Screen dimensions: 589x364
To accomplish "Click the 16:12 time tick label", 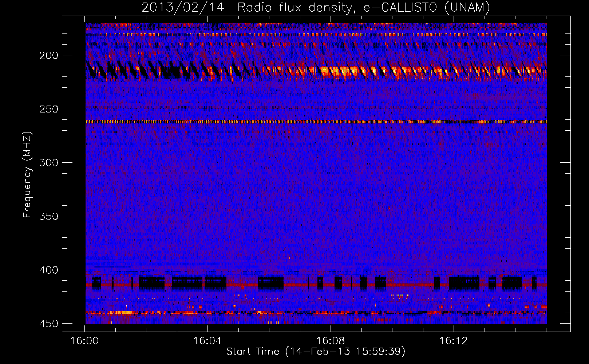I will tap(454, 341).
